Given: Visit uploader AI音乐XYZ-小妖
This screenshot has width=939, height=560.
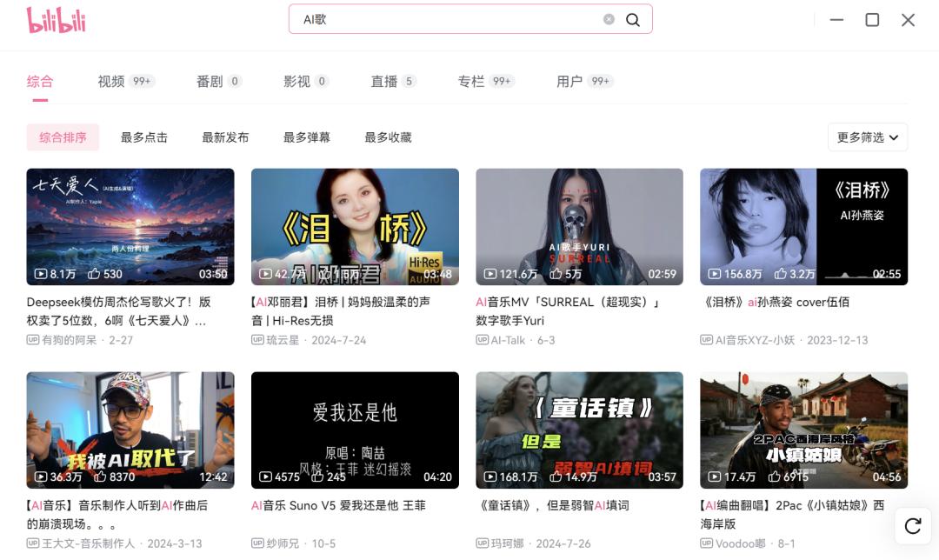Looking at the screenshot, I should coord(756,340).
